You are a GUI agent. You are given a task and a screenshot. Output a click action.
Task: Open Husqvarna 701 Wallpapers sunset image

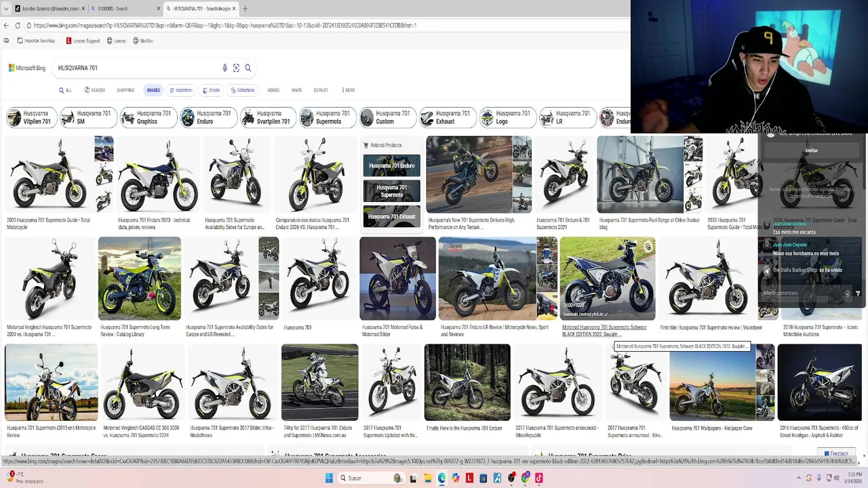[x=713, y=382]
